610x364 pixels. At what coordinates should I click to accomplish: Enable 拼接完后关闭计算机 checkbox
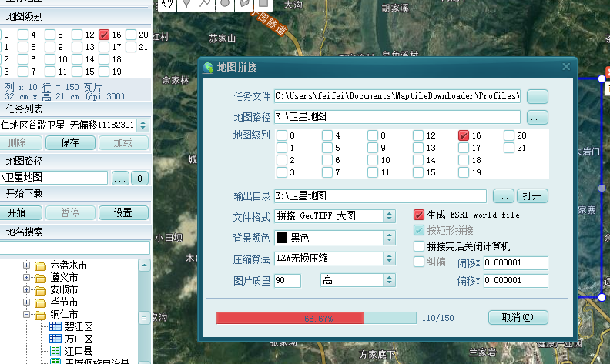[x=419, y=247]
